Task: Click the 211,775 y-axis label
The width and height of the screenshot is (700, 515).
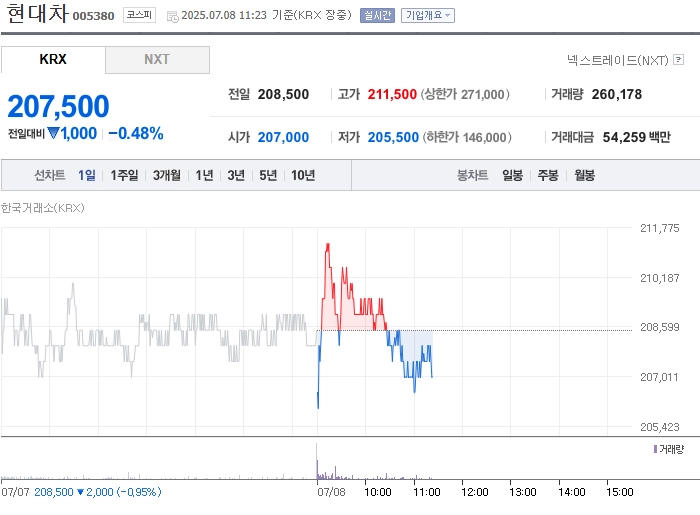Action: (659, 228)
